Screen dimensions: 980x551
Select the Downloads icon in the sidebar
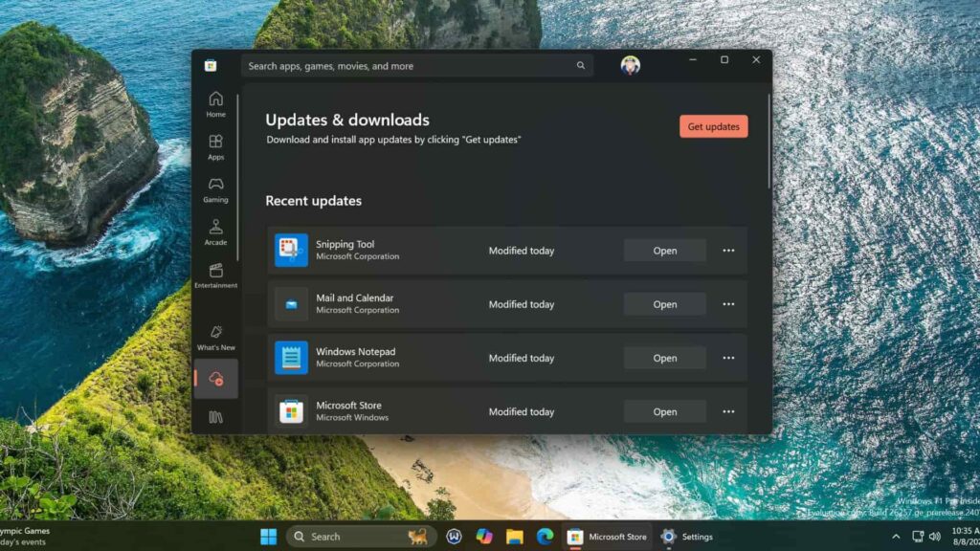pyautogui.click(x=215, y=379)
